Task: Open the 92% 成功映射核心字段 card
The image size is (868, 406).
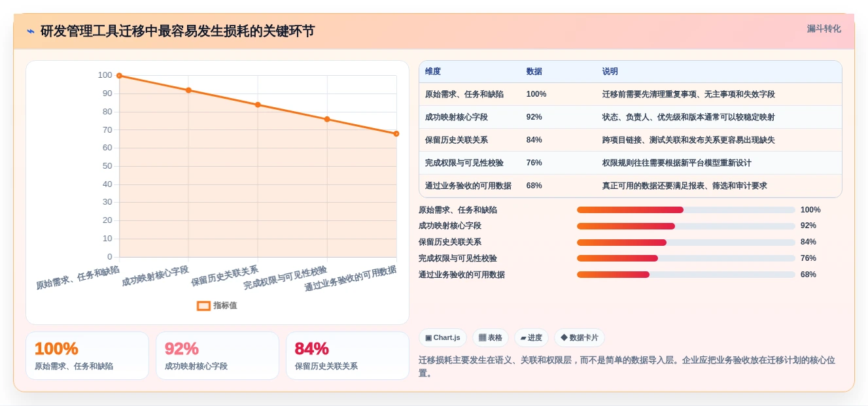Action: click(217, 356)
